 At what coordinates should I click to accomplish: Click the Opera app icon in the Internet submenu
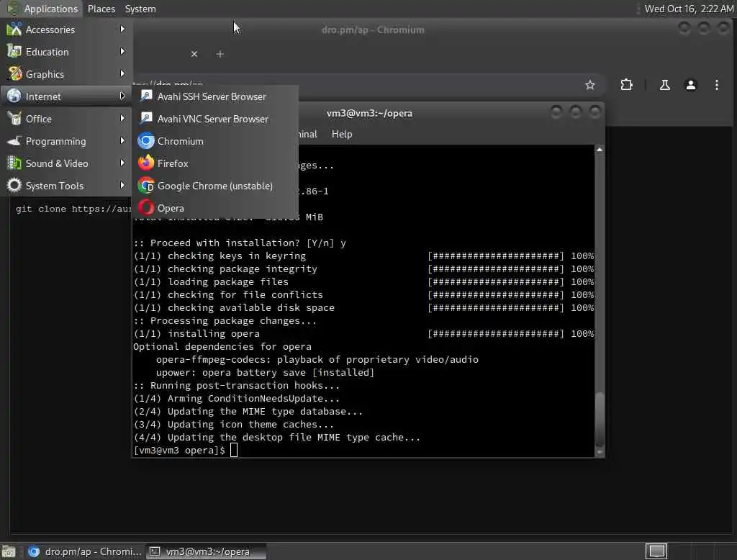146,208
